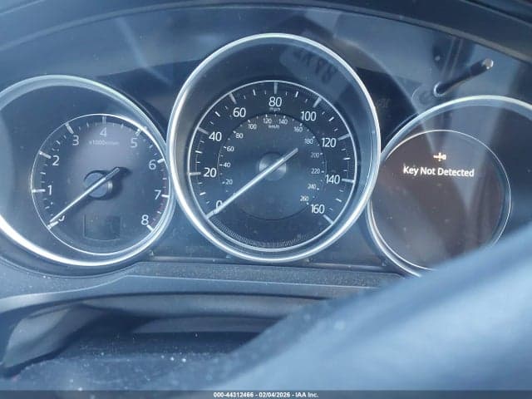Click tachometer number 1
This screenshot has height=399, width=532.
click(x=49, y=190)
